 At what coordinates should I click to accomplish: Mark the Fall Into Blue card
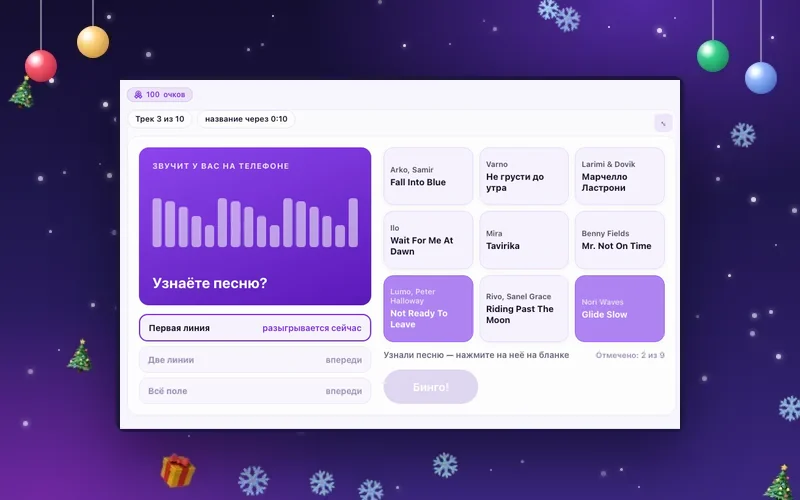pyautogui.click(x=428, y=176)
